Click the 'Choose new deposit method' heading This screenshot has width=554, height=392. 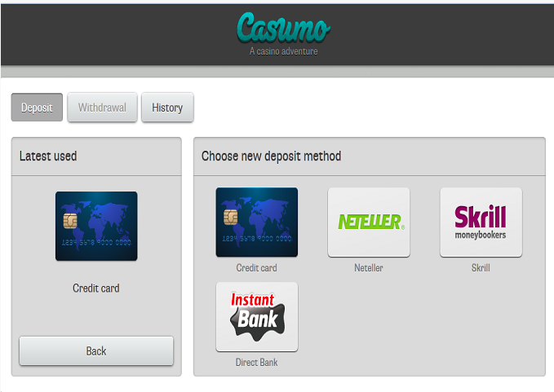pos(272,156)
